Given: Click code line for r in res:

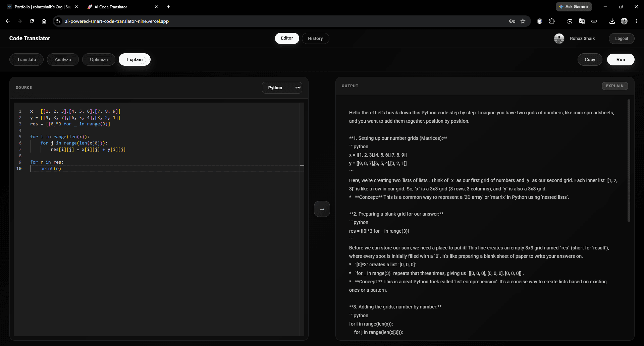Looking at the screenshot, I should pos(47,162).
